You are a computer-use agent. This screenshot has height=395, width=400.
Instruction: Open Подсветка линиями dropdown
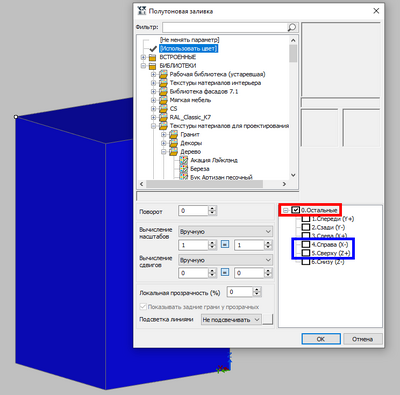pos(231,320)
